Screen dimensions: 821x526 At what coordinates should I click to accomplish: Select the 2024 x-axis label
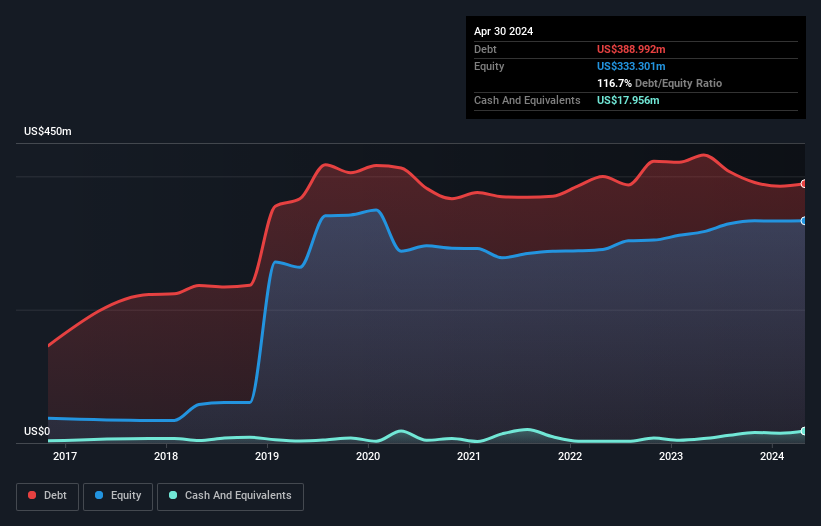(x=772, y=456)
